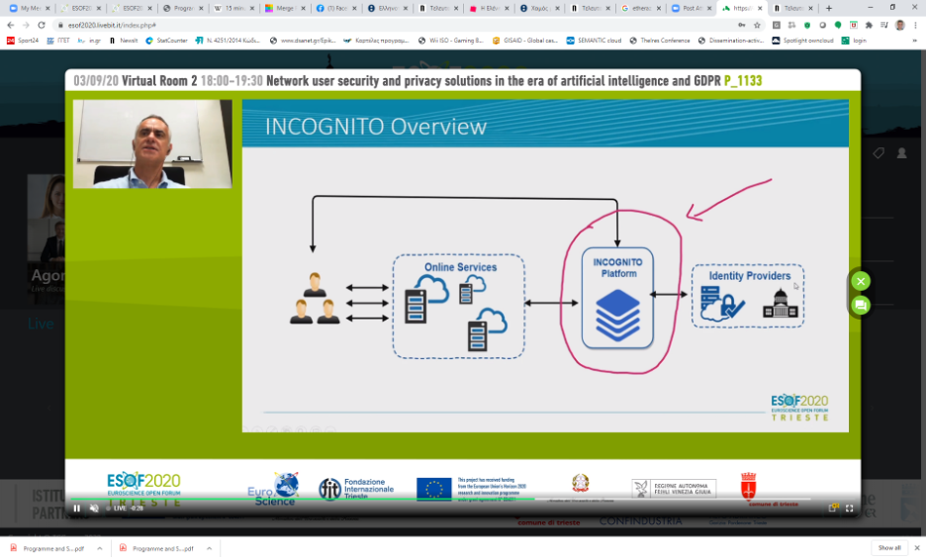Open Thelres Conference bookmark
The image size is (926, 560).
[660, 41]
